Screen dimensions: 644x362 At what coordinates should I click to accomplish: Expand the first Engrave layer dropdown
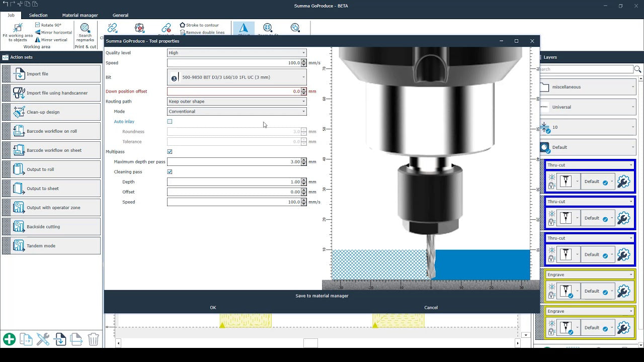click(x=630, y=275)
